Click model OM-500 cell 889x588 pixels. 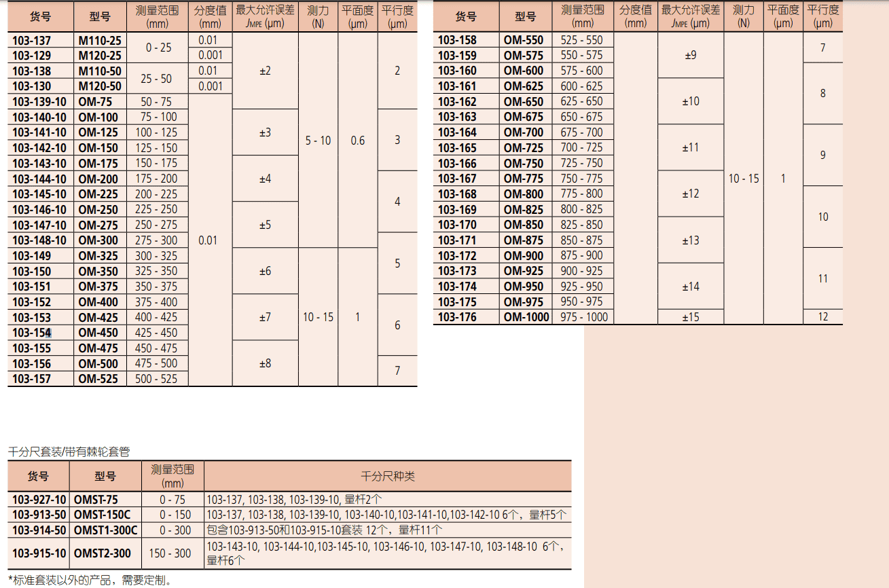tap(98, 363)
